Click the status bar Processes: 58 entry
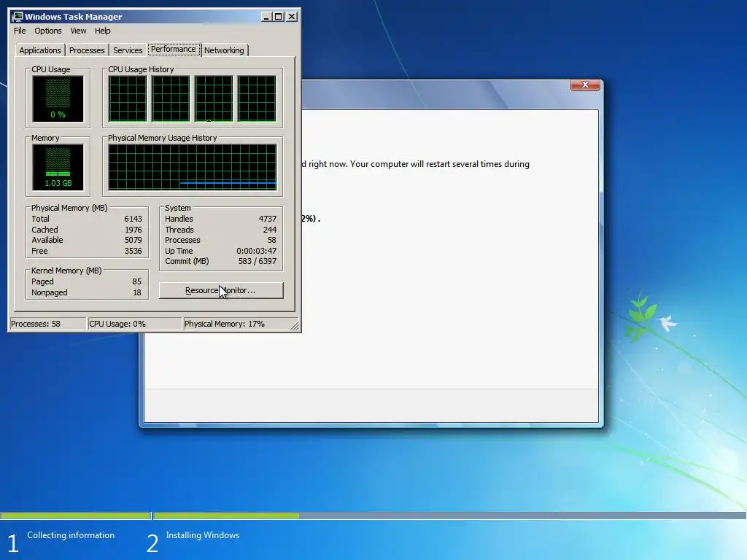The width and height of the screenshot is (747, 560). (x=47, y=324)
